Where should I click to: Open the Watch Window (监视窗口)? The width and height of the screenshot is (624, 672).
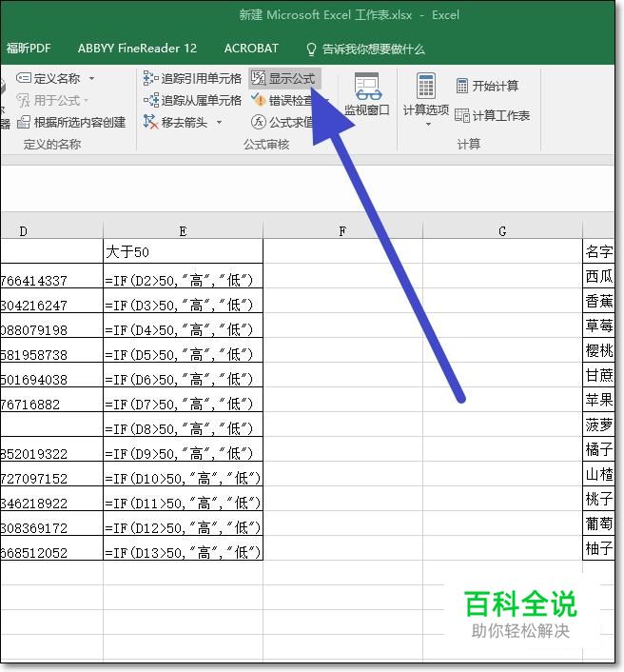pyautogui.click(x=367, y=94)
